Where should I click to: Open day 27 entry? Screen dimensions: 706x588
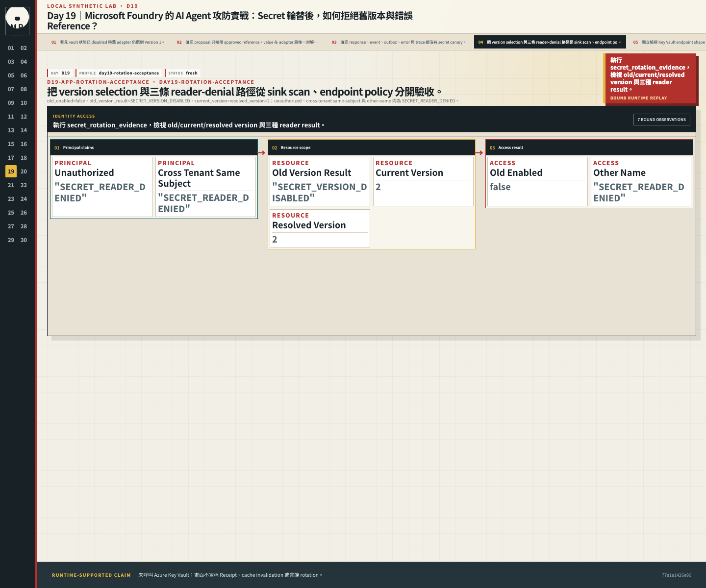click(11, 226)
